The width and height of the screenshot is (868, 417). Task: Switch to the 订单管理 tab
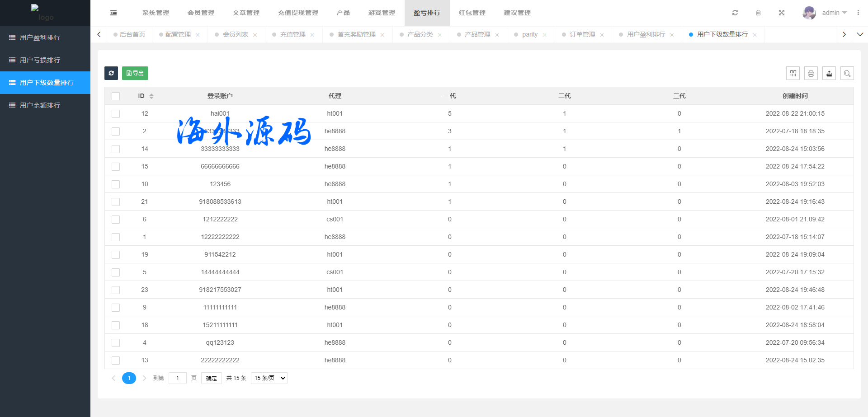[582, 34]
